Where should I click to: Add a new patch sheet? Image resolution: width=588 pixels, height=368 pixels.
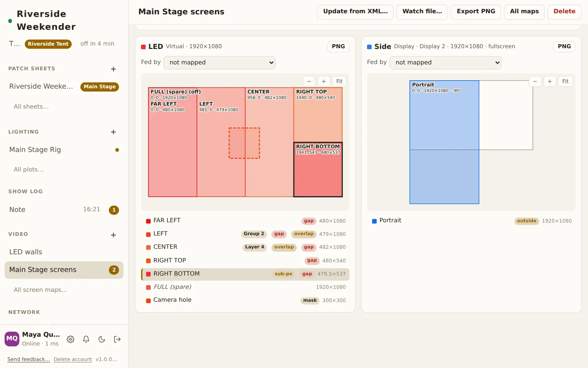pyautogui.click(x=113, y=69)
